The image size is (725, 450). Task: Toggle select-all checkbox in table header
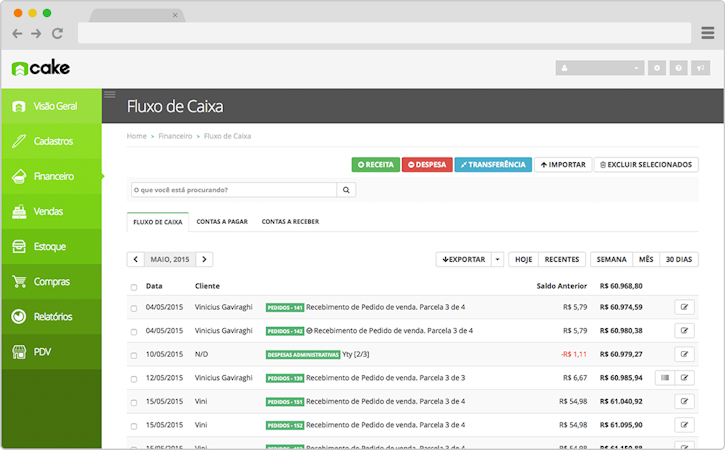(134, 287)
